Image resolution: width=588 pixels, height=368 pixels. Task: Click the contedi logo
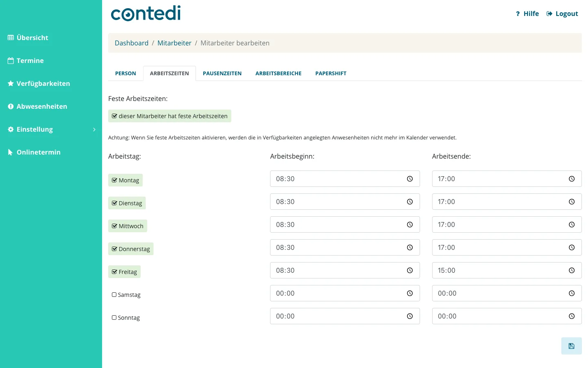click(x=146, y=13)
